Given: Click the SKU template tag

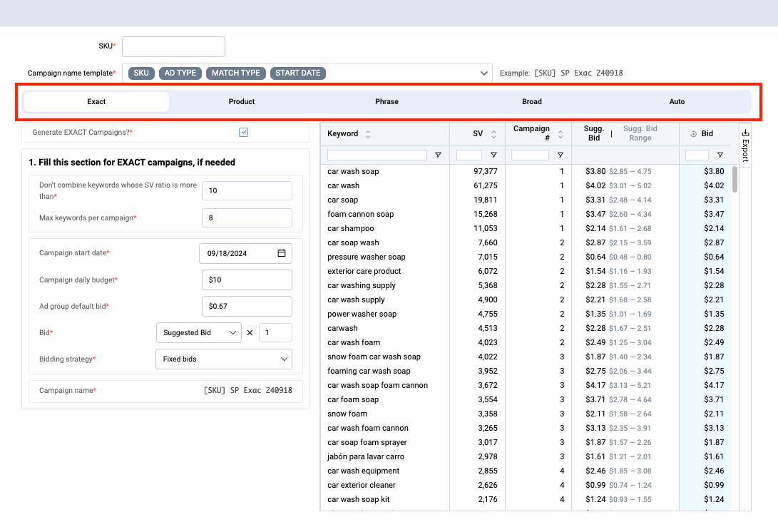Looking at the screenshot, I should pyautogui.click(x=141, y=73).
